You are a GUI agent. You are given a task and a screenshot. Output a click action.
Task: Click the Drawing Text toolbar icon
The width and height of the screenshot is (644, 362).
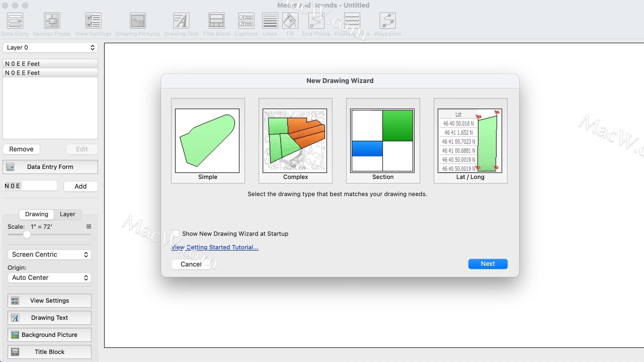[x=181, y=21]
